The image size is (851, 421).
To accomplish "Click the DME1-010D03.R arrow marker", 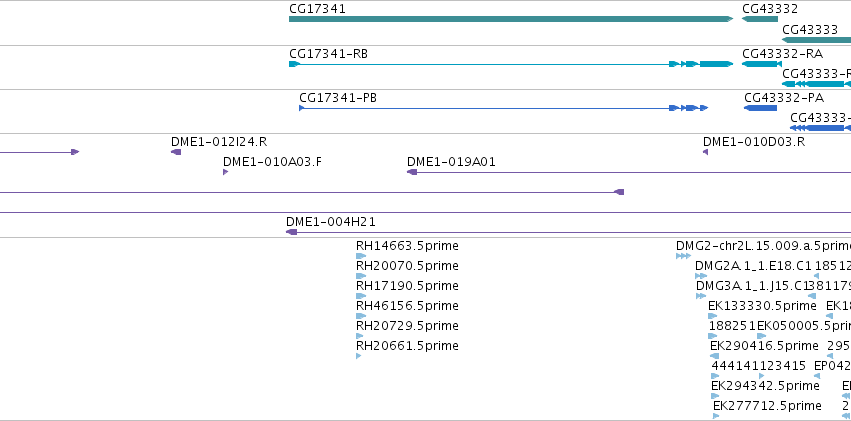I will click(x=706, y=152).
